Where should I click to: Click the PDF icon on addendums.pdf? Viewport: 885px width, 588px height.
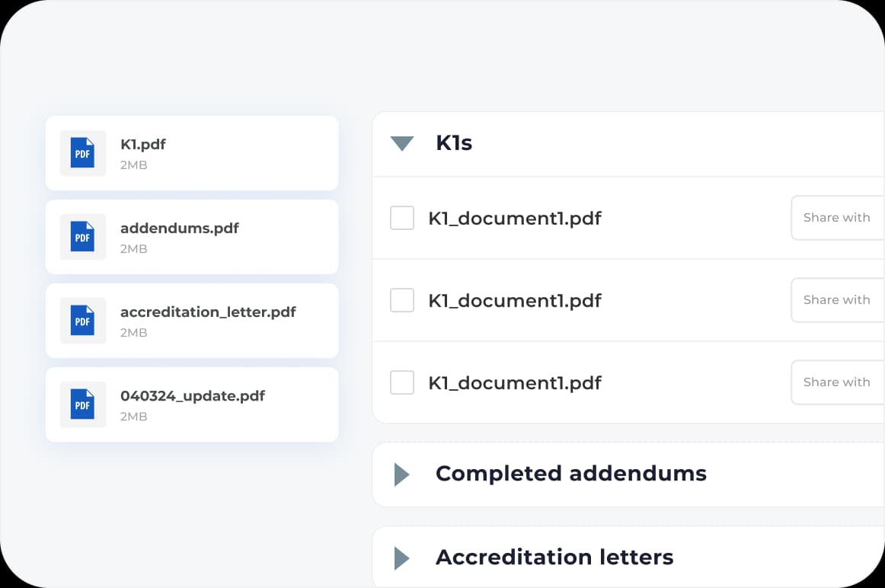point(82,237)
